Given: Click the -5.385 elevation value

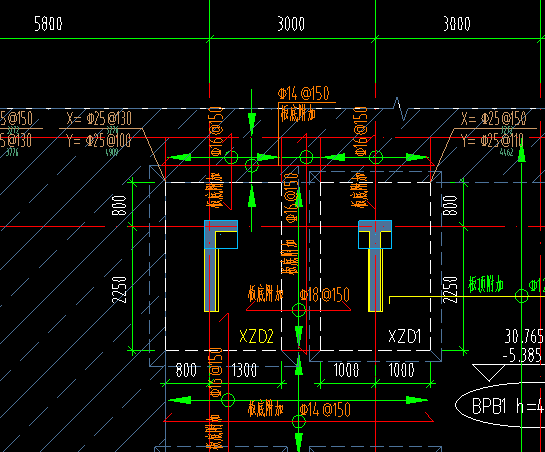Looking at the screenshot, I should point(522,355).
